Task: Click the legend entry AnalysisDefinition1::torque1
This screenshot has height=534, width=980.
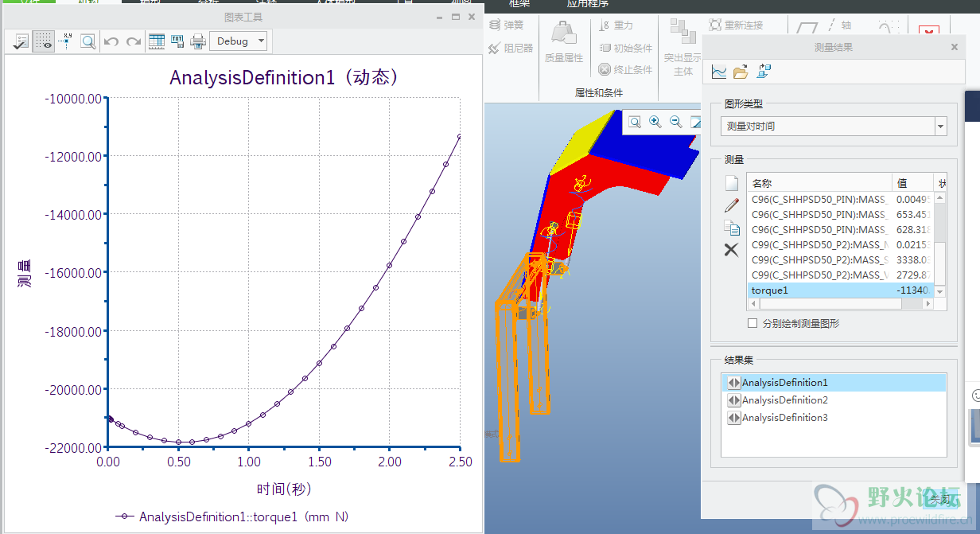Action: pyautogui.click(x=232, y=516)
